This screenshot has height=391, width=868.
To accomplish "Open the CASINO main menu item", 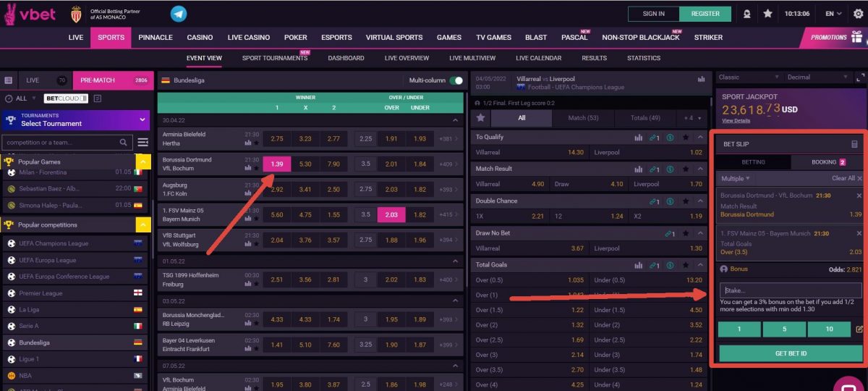I will click(x=200, y=38).
